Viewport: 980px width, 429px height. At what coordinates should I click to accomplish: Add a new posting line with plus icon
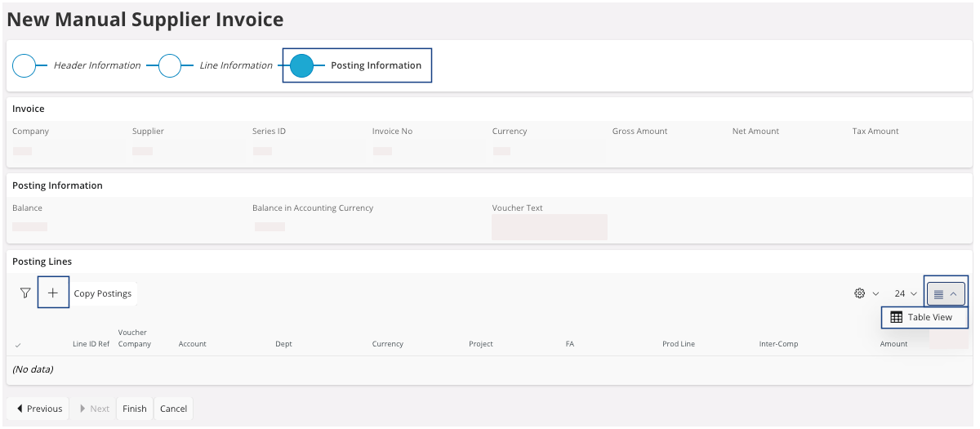pyautogui.click(x=53, y=293)
